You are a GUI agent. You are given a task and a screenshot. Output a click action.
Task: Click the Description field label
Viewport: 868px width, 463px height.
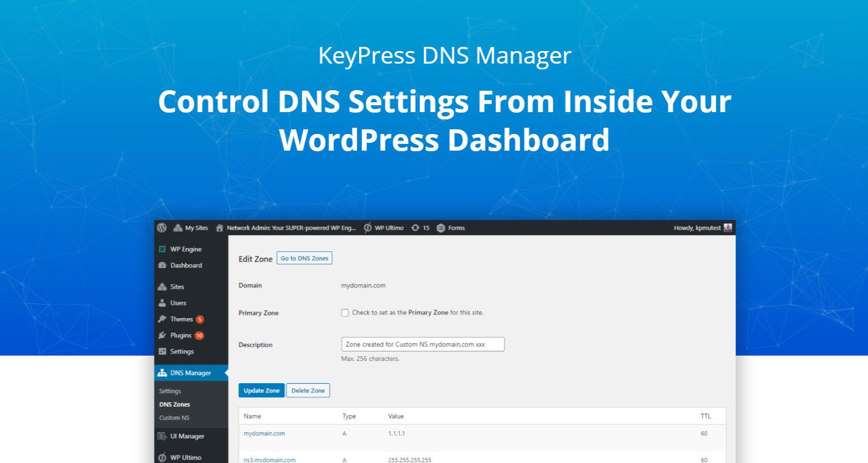[255, 345]
